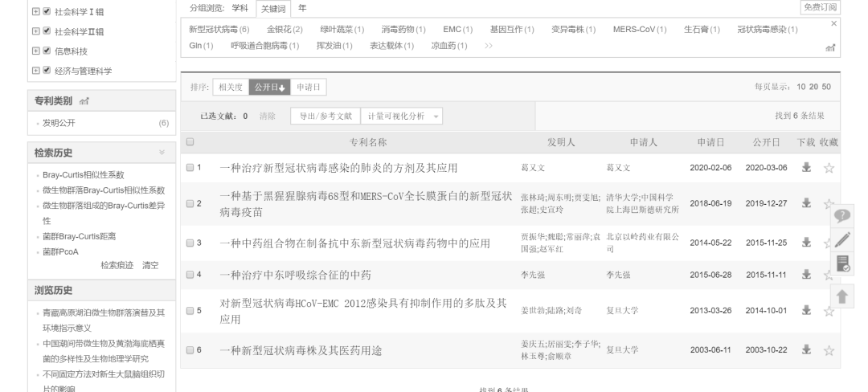Go back to top arrow icon
Screen dimensions: 868x392
[842, 297]
